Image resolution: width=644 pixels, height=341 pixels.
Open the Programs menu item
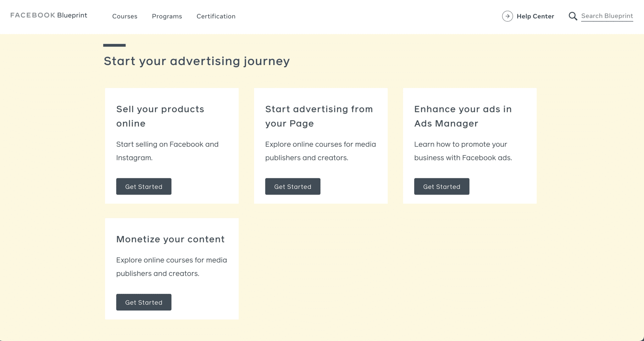tap(167, 16)
